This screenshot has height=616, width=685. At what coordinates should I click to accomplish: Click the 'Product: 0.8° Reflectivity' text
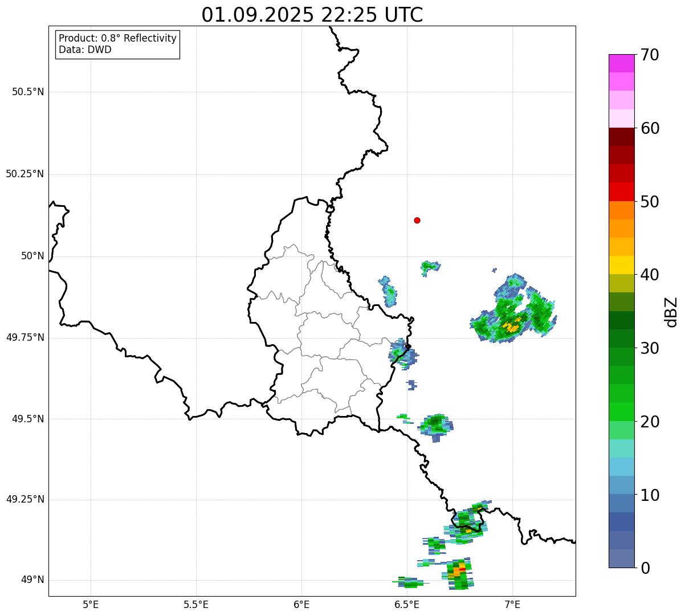point(118,38)
